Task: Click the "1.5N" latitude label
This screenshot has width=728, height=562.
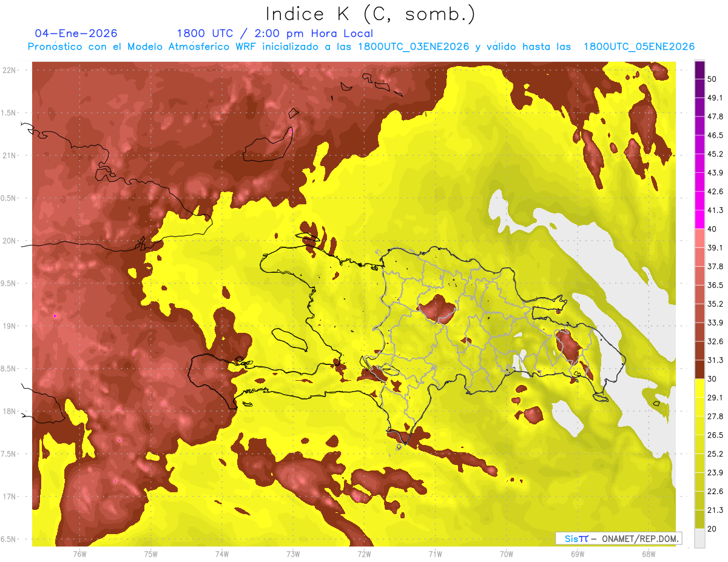Action: point(9,113)
